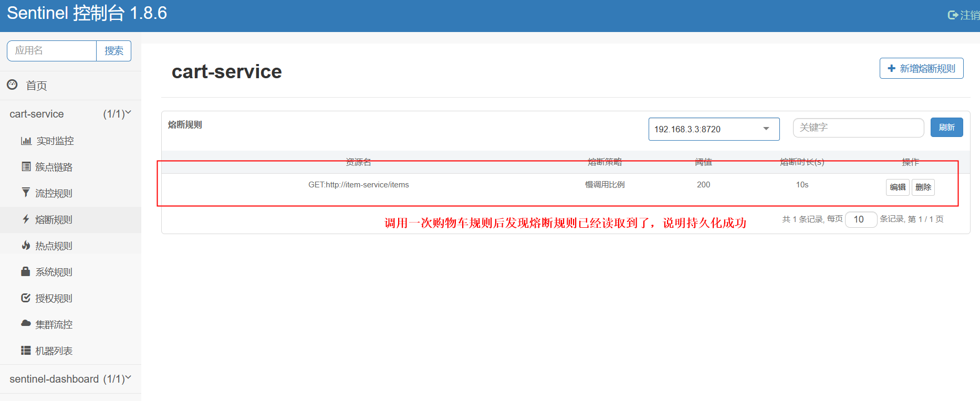Delete the item-service rule via 删除
Viewport: 980px width, 401px height.
(x=923, y=187)
